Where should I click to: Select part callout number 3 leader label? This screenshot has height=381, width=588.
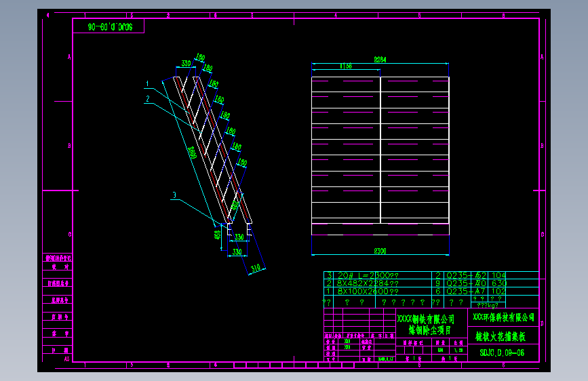[x=174, y=195]
